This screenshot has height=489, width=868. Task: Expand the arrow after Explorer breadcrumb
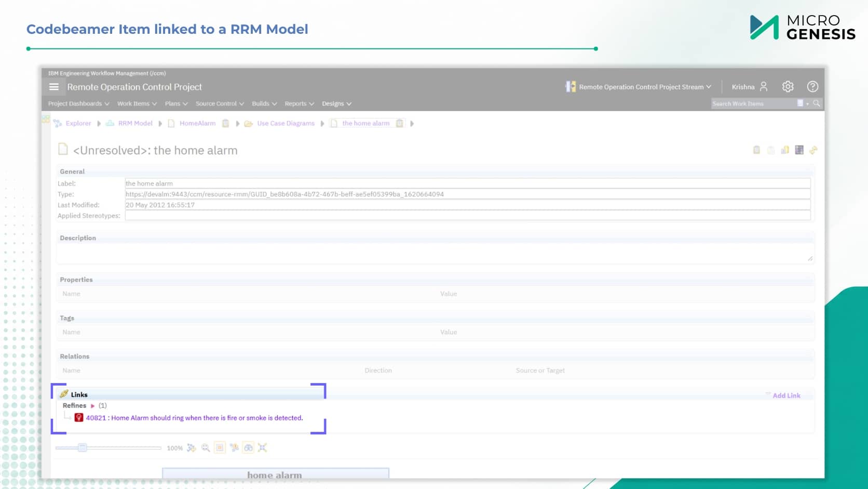point(99,124)
